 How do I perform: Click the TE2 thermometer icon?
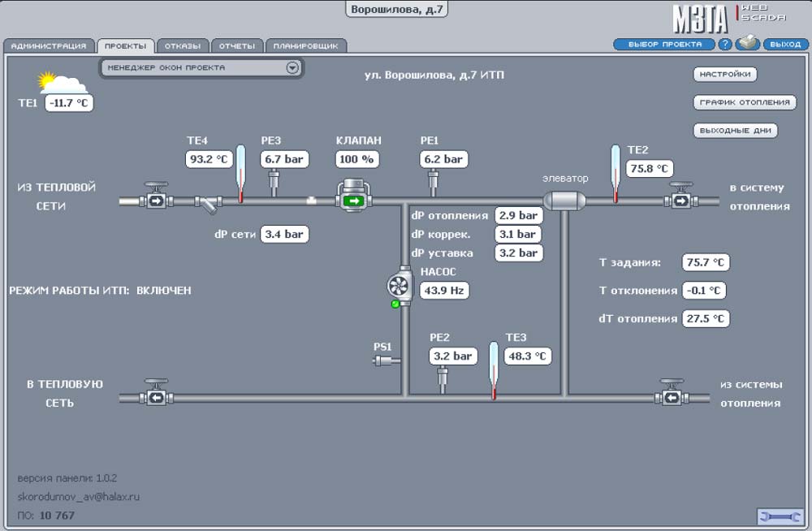tap(615, 174)
